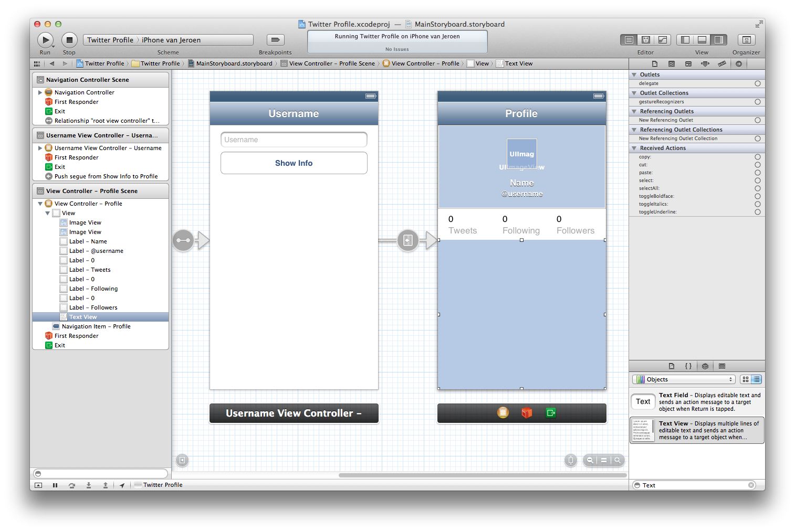
Task: Click the Text View breadcrumb item
Action: (x=515, y=63)
